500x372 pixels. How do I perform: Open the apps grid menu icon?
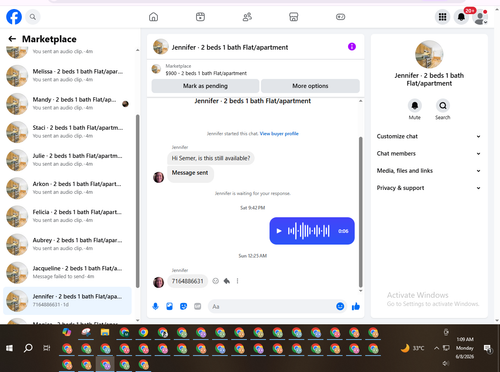(x=442, y=17)
